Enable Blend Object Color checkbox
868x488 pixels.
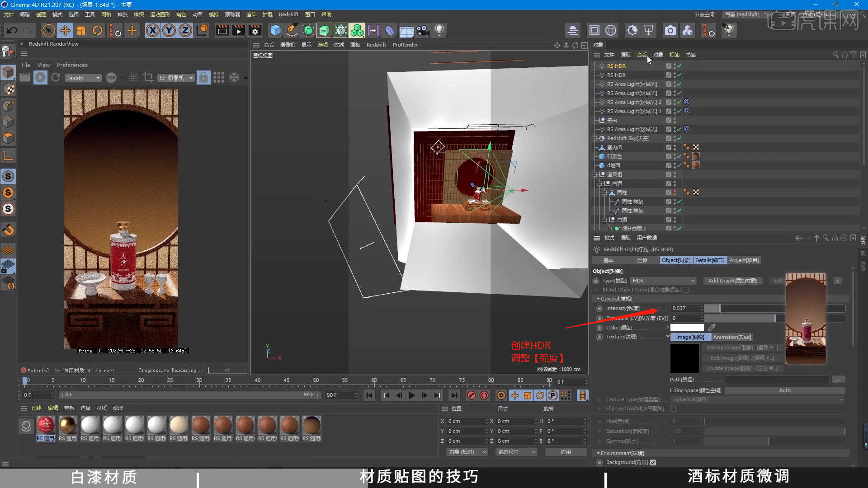pyautogui.click(x=685, y=290)
